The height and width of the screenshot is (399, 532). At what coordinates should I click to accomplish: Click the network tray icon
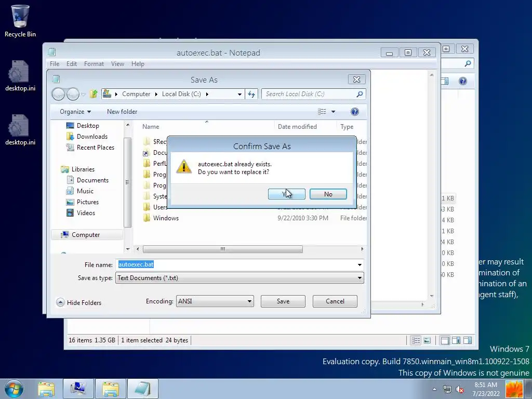click(x=447, y=389)
